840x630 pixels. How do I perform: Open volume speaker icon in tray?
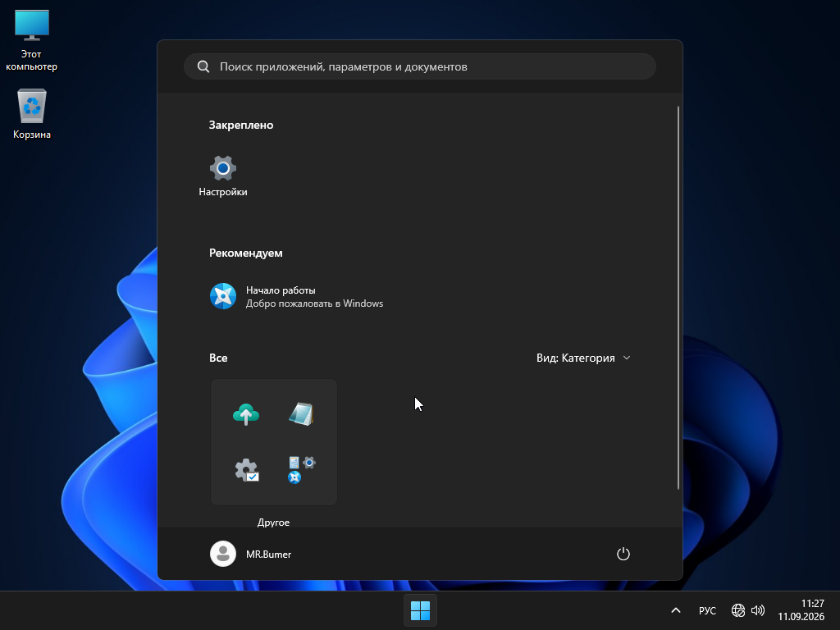(x=757, y=610)
